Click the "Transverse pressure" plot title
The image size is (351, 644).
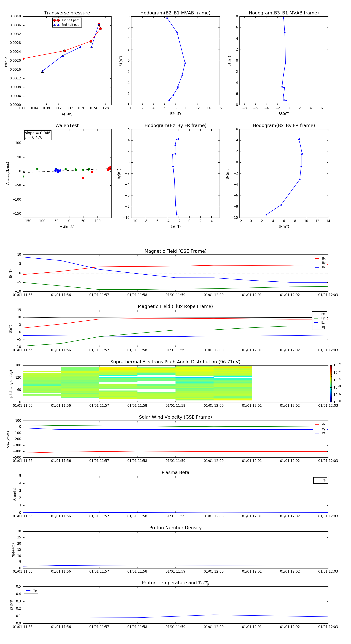click(67, 13)
